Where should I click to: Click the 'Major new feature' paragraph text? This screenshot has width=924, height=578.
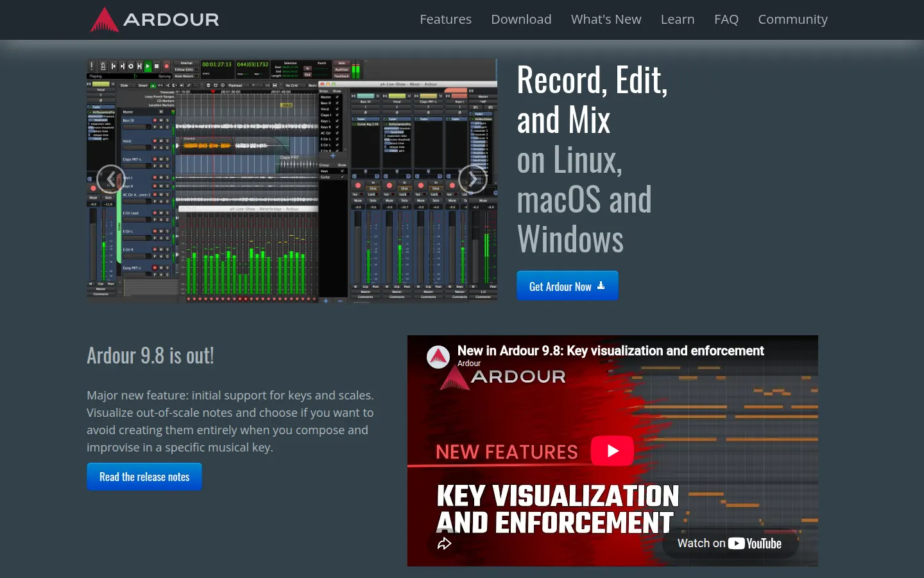coord(230,421)
